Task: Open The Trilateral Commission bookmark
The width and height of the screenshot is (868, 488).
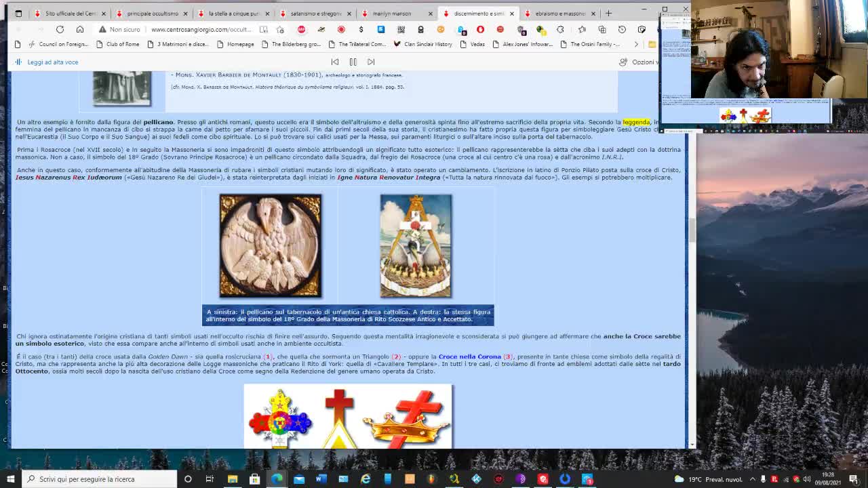Action: 357,44
